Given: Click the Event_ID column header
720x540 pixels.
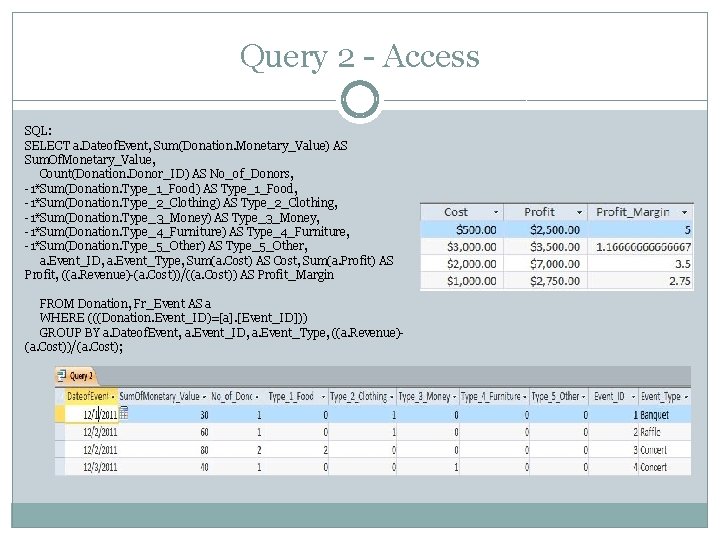Looking at the screenshot, I should tap(613, 396).
